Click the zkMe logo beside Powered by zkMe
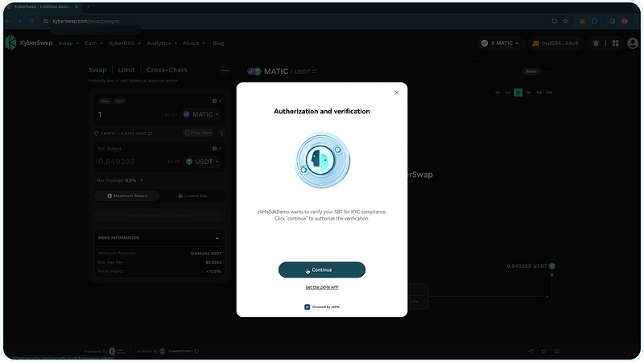This screenshot has width=644, height=362. (x=307, y=307)
